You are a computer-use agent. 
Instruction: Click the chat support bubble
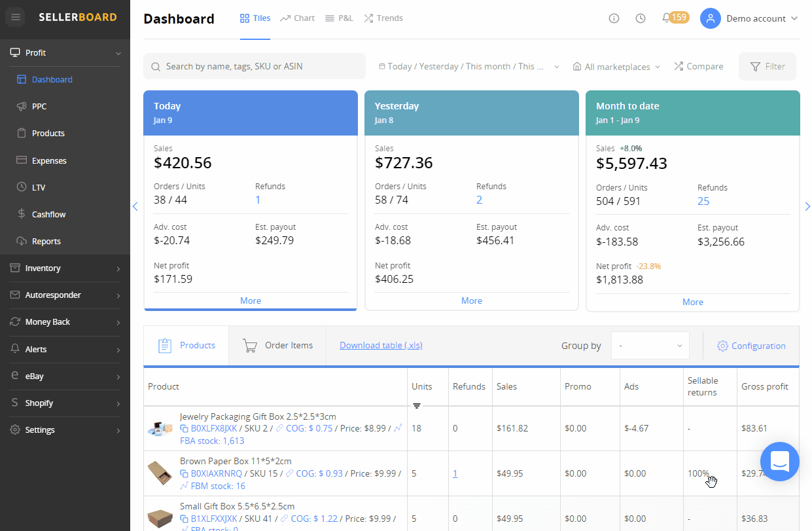tap(780, 462)
